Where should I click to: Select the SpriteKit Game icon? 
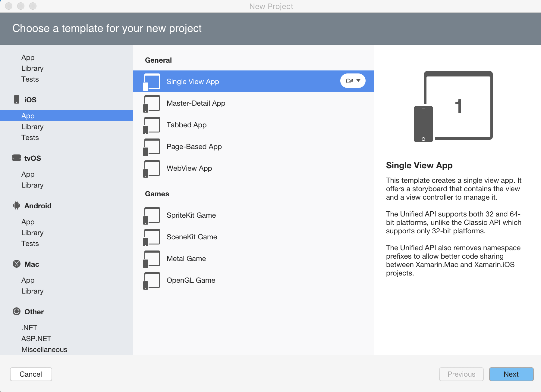tap(152, 215)
